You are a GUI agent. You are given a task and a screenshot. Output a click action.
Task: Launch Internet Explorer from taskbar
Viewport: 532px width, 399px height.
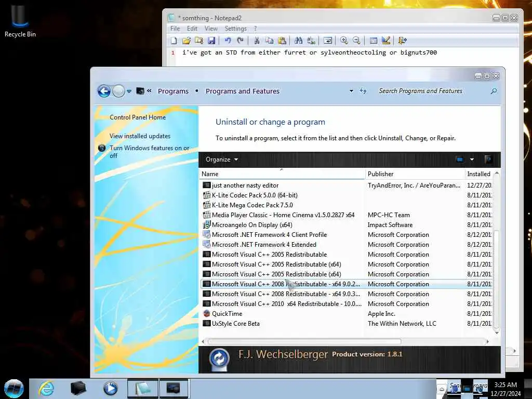[x=46, y=389]
